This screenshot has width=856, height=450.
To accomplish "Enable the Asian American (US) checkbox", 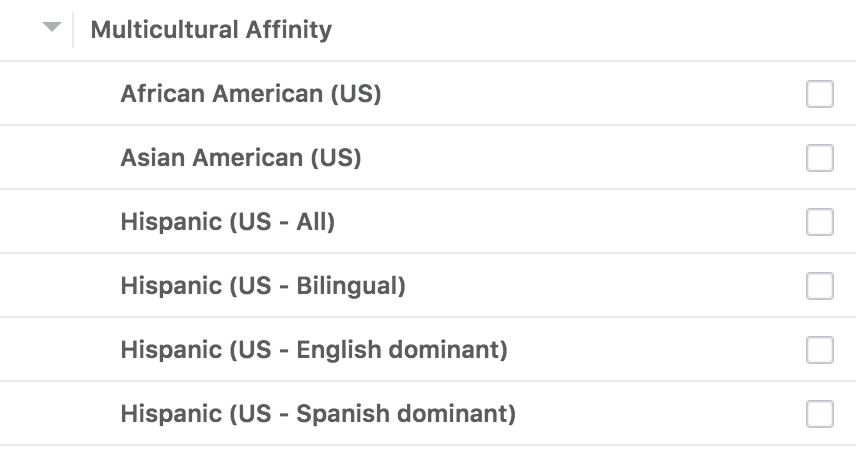I will pos(819,158).
